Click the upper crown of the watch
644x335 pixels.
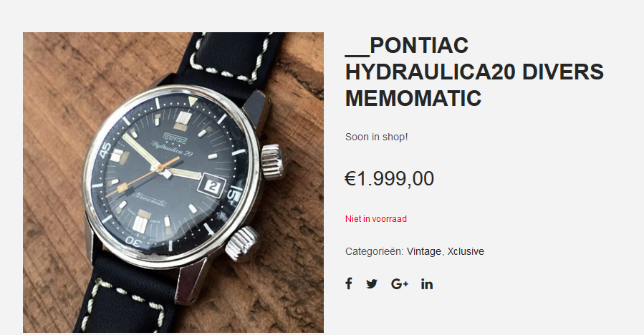(x=273, y=162)
